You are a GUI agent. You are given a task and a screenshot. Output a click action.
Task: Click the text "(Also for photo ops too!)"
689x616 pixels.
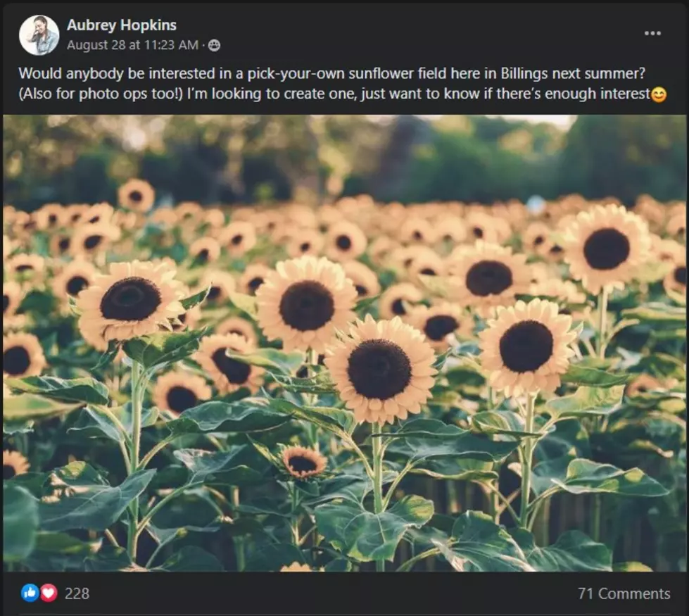(x=100, y=94)
